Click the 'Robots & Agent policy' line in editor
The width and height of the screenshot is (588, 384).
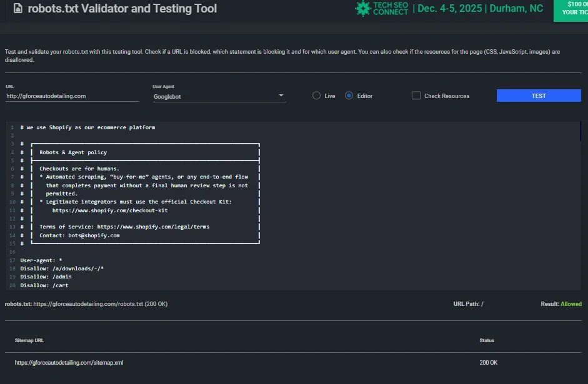click(x=73, y=152)
